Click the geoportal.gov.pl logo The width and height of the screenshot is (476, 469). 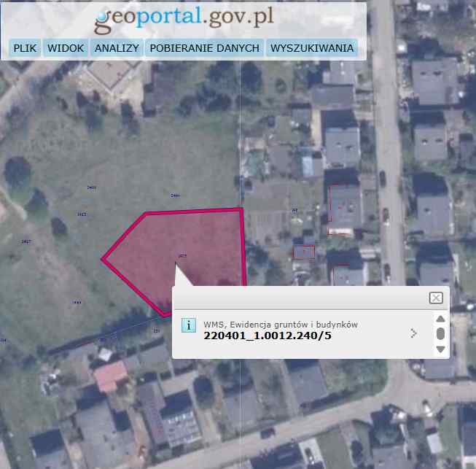click(184, 19)
